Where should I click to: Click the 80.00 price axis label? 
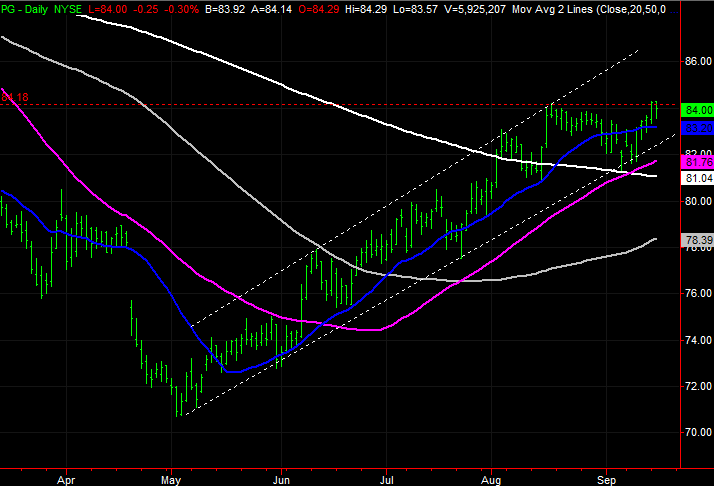[699, 201]
